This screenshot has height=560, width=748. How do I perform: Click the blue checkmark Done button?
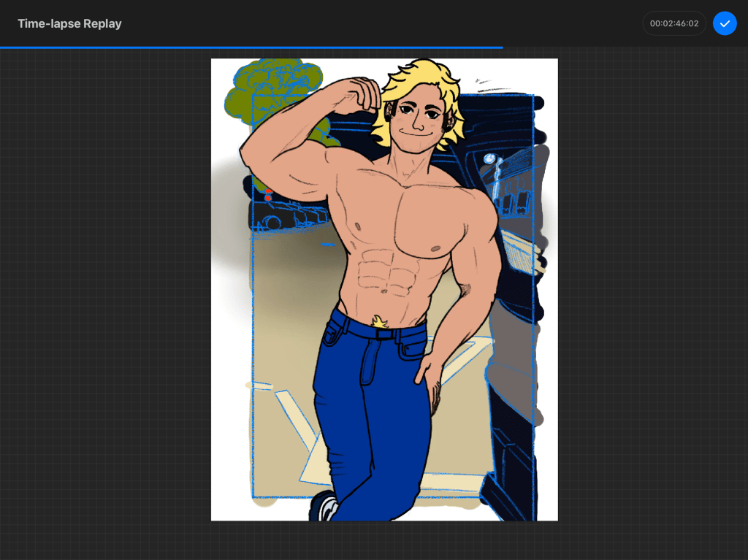pyautogui.click(x=725, y=23)
